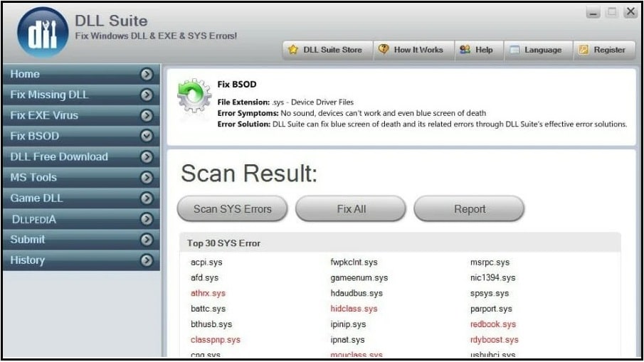Select the red classpnp.sys entry
Viewport: 644px width, 362px height.
216,340
